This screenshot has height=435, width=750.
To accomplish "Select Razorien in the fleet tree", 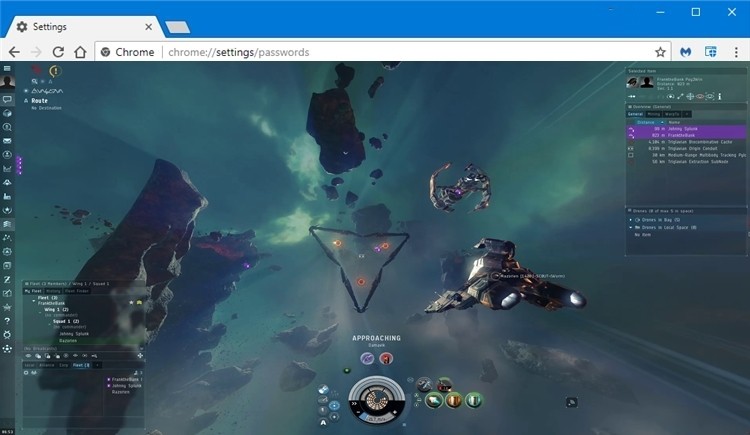I will pos(68,341).
